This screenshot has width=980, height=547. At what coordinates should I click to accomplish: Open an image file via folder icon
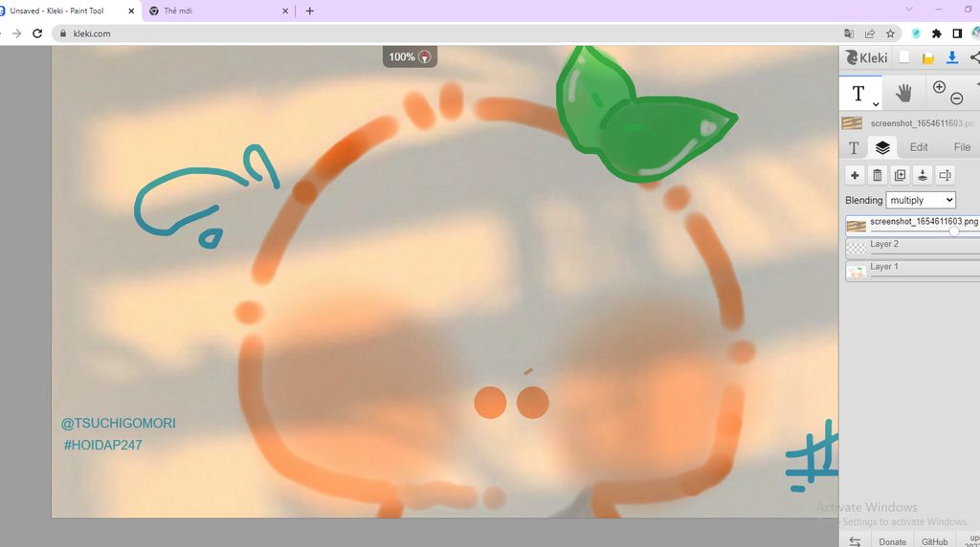[x=928, y=58]
